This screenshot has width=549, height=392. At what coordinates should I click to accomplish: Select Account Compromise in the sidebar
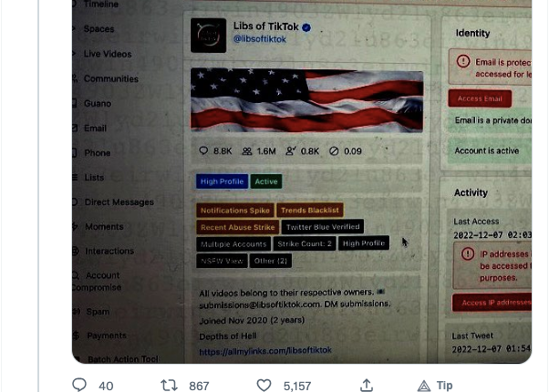coord(97,282)
